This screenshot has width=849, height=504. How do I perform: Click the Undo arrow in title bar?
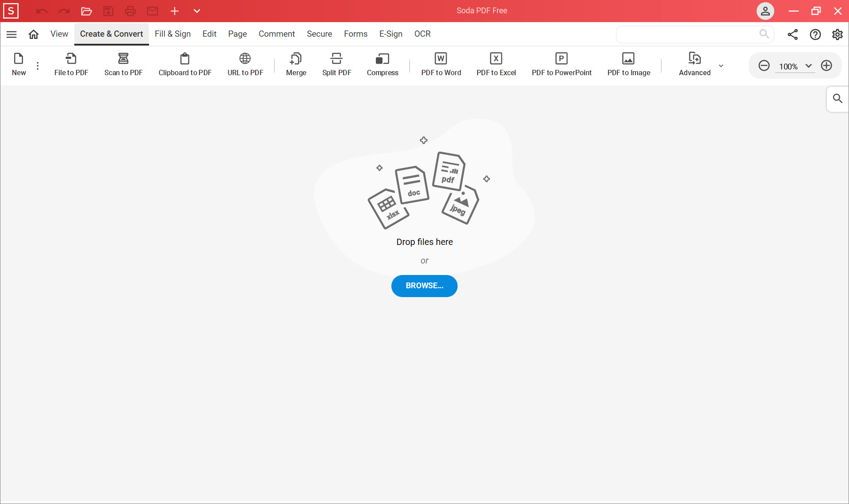42,11
